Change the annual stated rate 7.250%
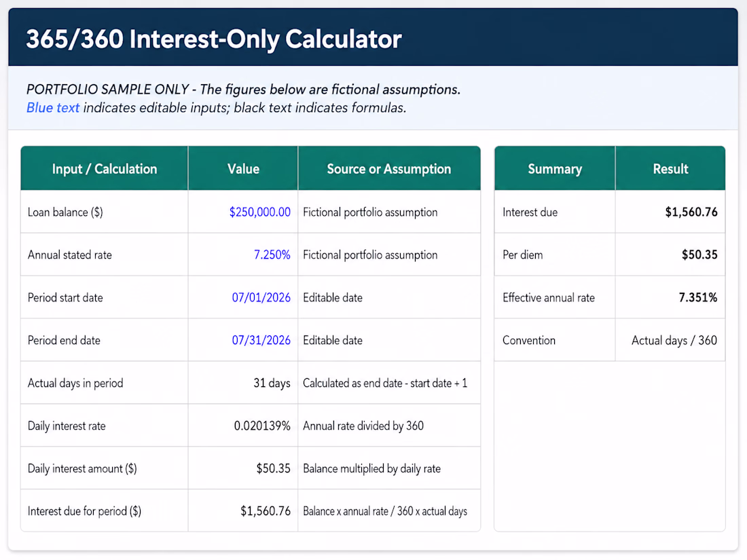Screen dimensions: 747x560 coord(272,255)
